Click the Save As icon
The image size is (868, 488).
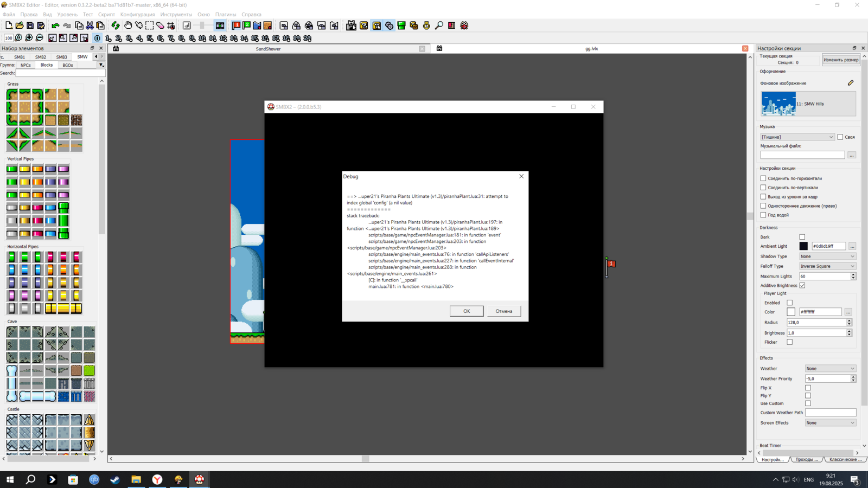coord(41,25)
